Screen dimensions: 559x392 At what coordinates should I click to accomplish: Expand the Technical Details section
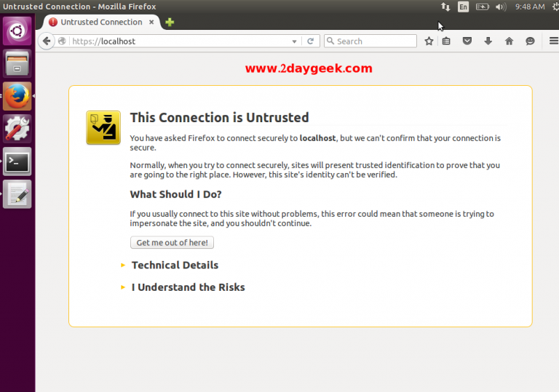[x=174, y=265]
